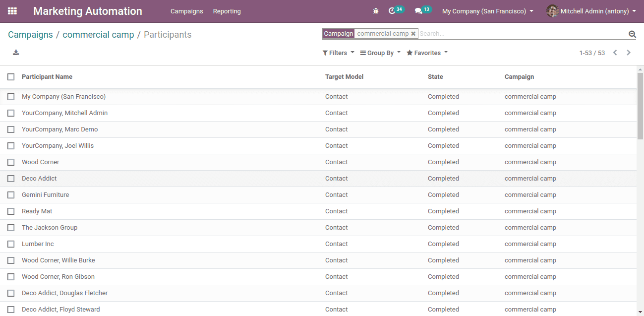Check Wood Corner, Ron Gibson row checkbox
This screenshot has height=316, width=644.
tap(11, 277)
